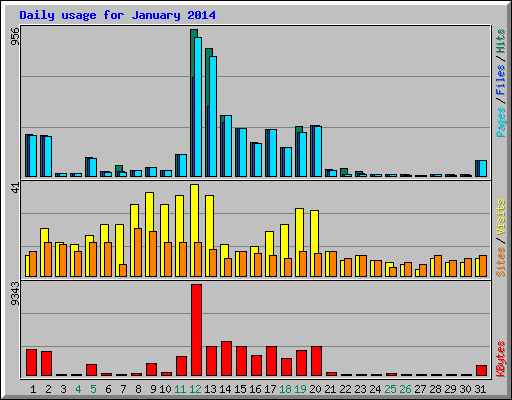Click day label '15' on the x-axis
The image size is (512, 400).
point(240,389)
